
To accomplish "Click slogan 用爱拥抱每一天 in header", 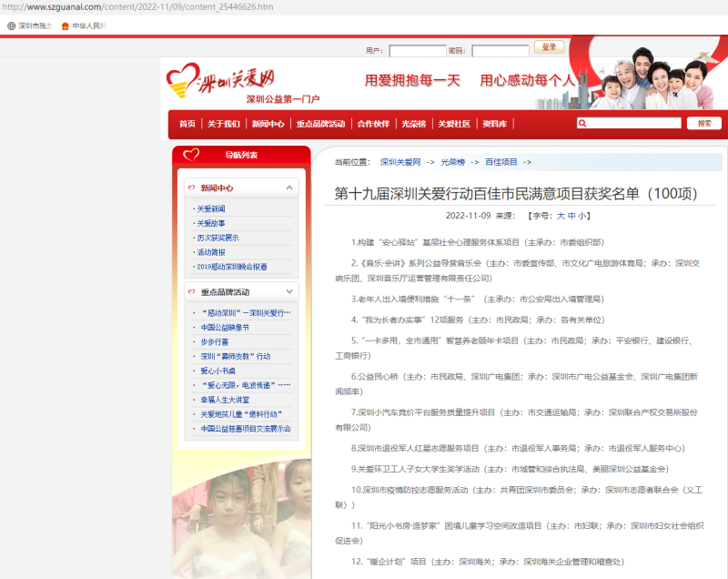I will click(x=412, y=80).
